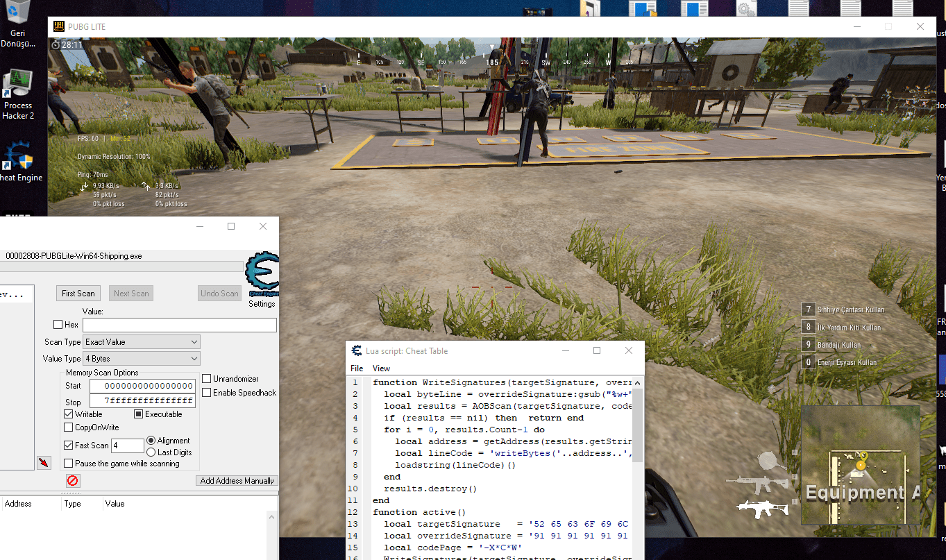Uncheck the Writable checkbox
The image size is (946, 560).
pyautogui.click(x=69, y=414)
